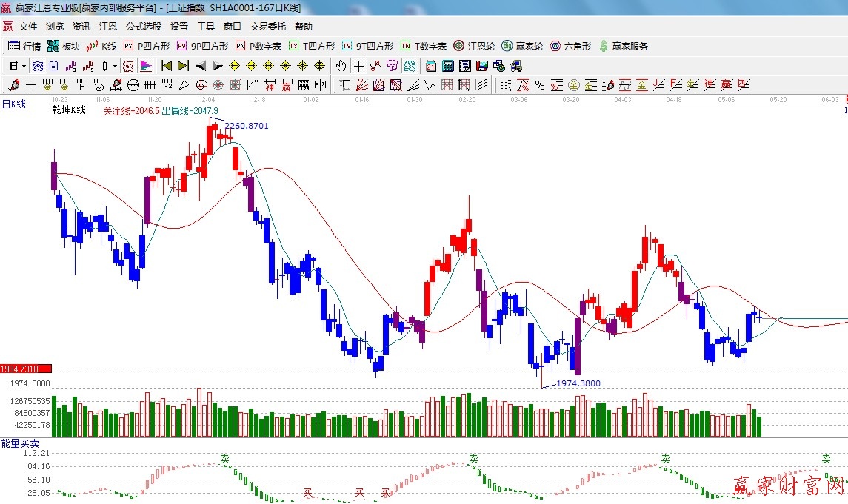
Task: Open the 公式选股 menu
Action: (143, 27)
